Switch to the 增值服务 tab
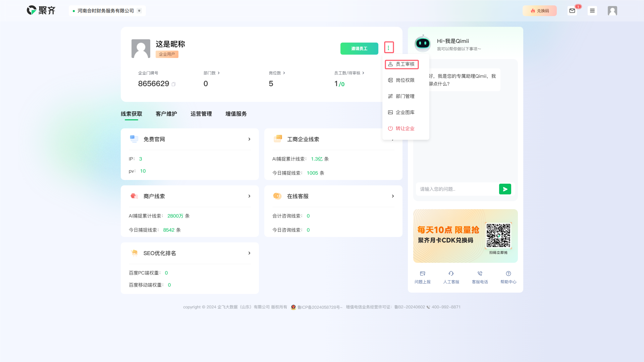 tap(236, 114)
